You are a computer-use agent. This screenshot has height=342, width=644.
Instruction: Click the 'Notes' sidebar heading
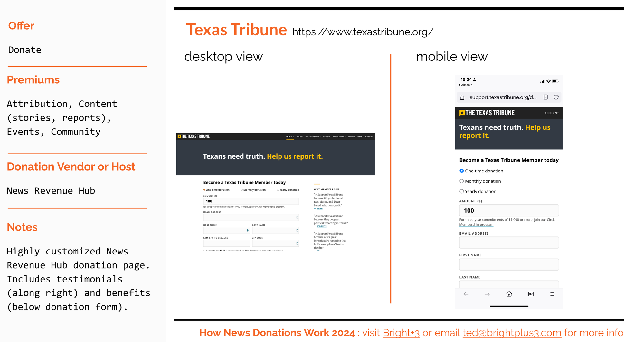(22, 227)
